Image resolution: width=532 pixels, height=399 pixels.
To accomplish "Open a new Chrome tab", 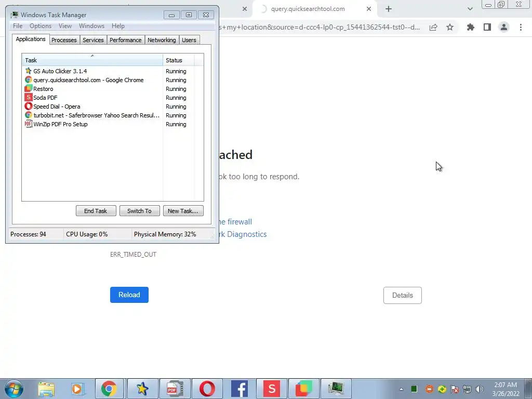I will pos(389,9).
